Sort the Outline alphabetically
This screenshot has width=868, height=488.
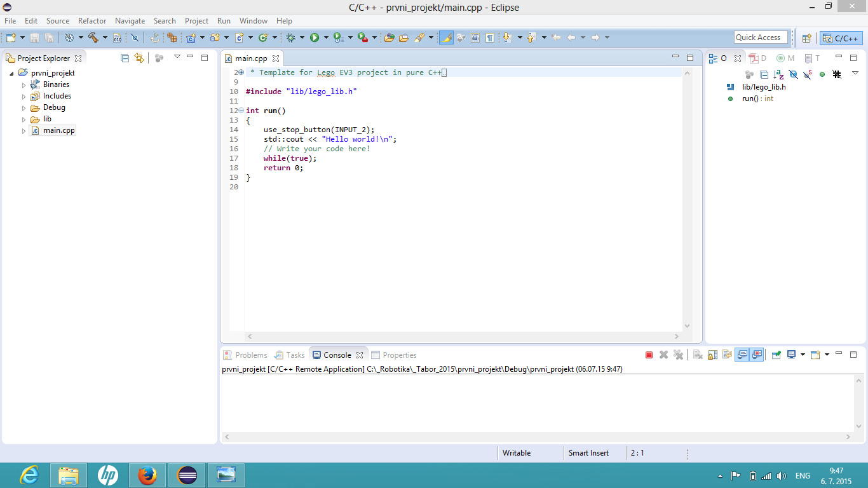pyautogui.click(x=778, y=74)
